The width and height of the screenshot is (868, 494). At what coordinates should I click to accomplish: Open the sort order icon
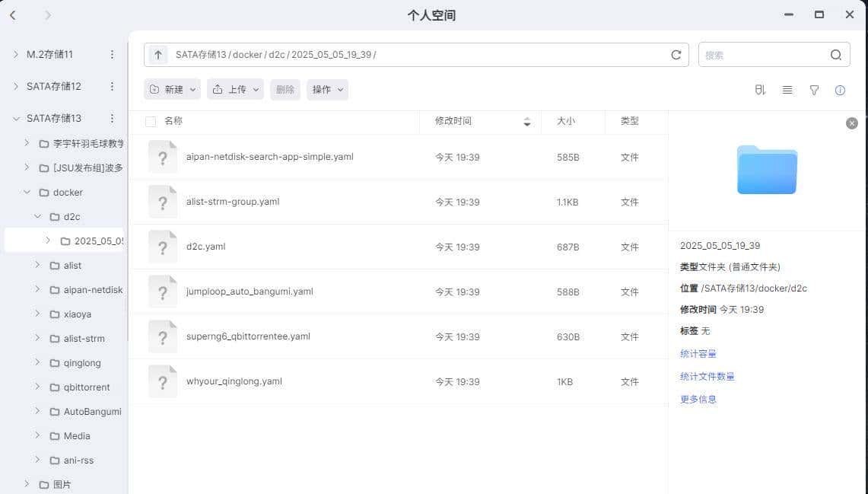click(x=759, y=90)
